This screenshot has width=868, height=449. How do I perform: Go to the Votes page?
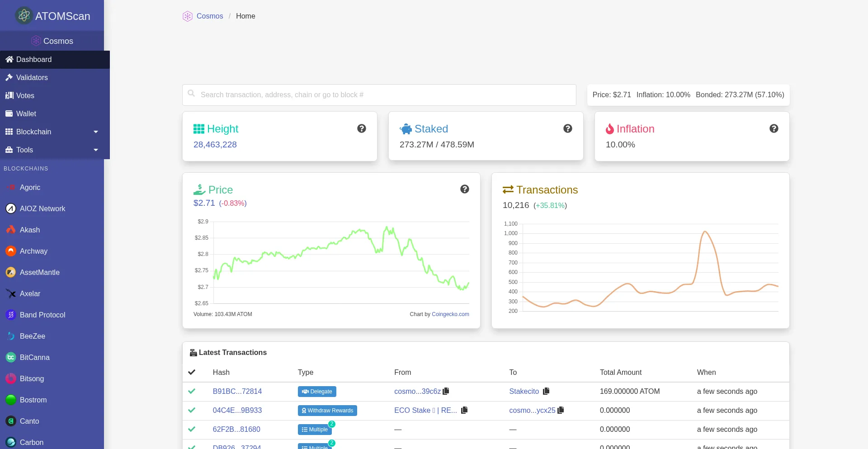[x=25, y=95]
